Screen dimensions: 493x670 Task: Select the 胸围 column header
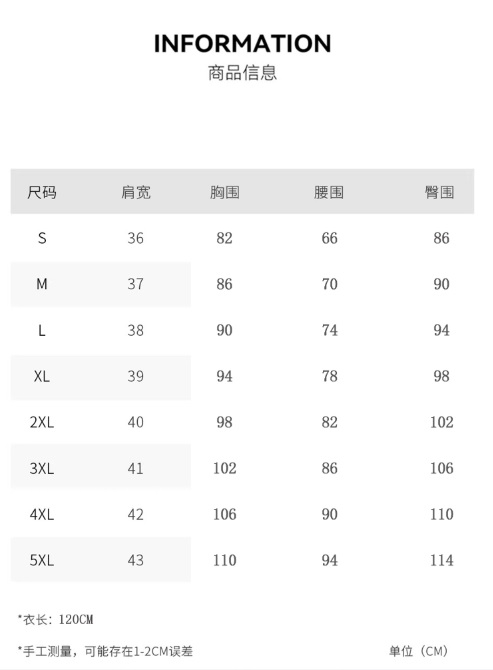tap(224, 192)
